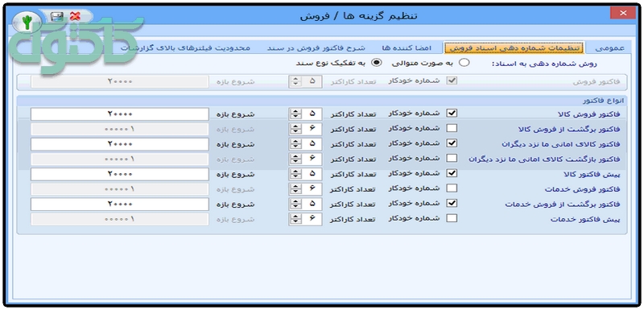Image resolution: width=644 pixels, height=310 pixels.
Task: Click شروع بازه field for فاکتور فروش کالا
Action: [x=119, y=114]
